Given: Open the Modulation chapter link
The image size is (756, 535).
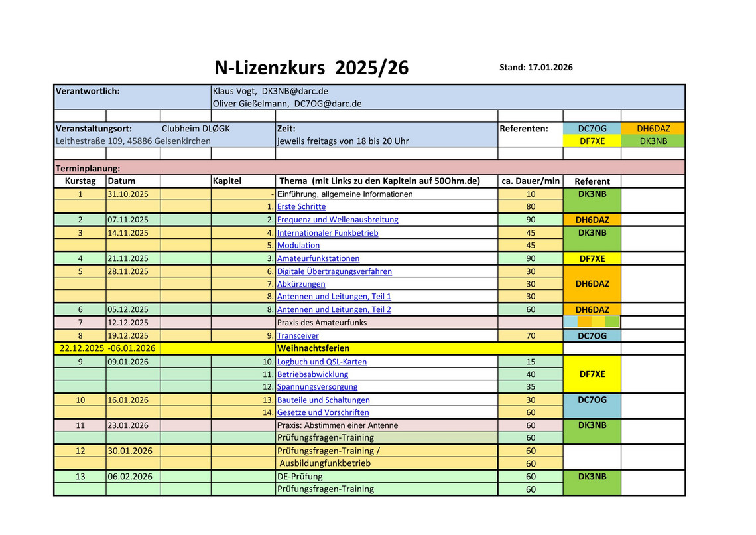Looking at the screenshot, I should 298,246.
